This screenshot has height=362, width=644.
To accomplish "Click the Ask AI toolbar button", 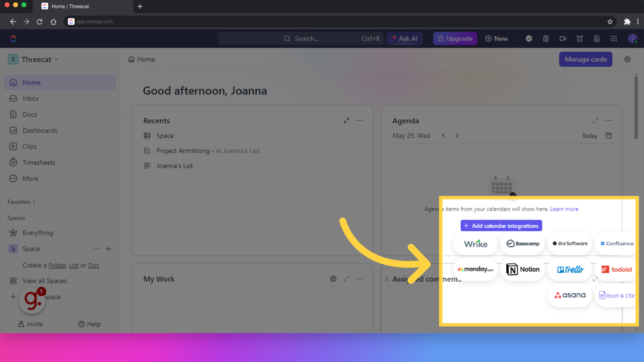I will coord(404,39).
